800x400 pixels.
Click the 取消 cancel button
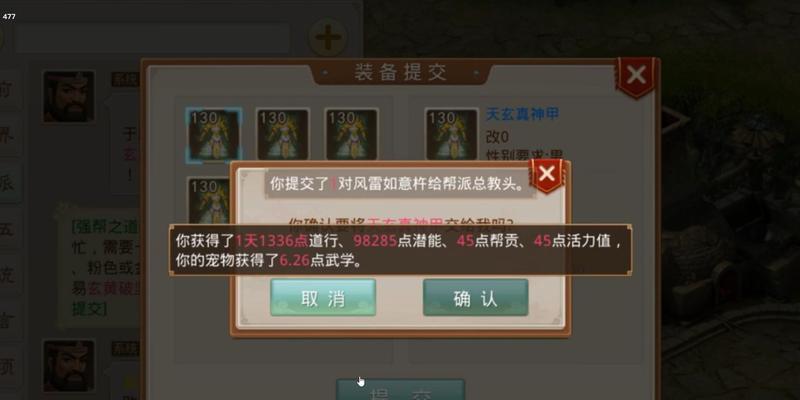[323, 297]
